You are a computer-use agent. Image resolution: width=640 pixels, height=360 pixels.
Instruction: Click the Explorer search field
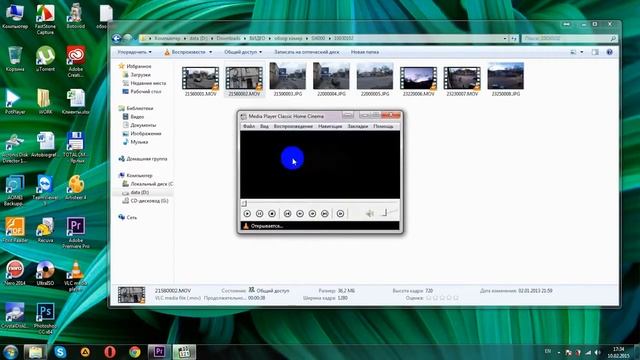(x=569, y=38)
